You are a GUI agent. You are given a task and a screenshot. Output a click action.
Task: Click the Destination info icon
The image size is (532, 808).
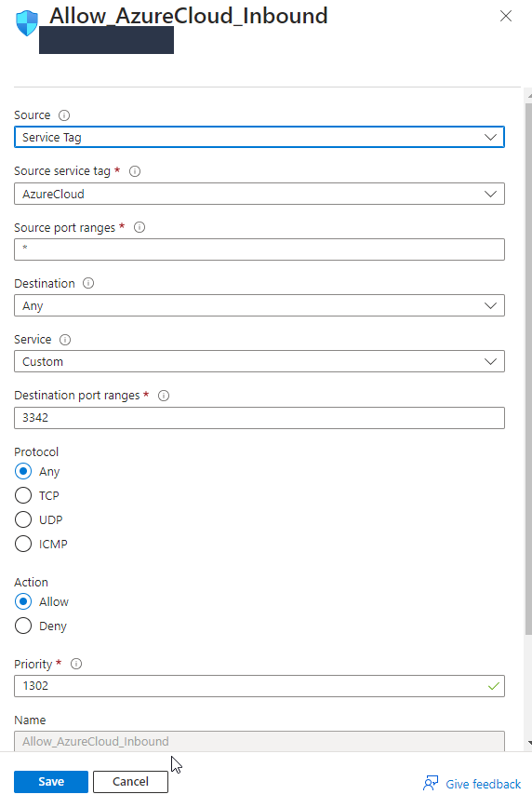click(x=88, y=283)
